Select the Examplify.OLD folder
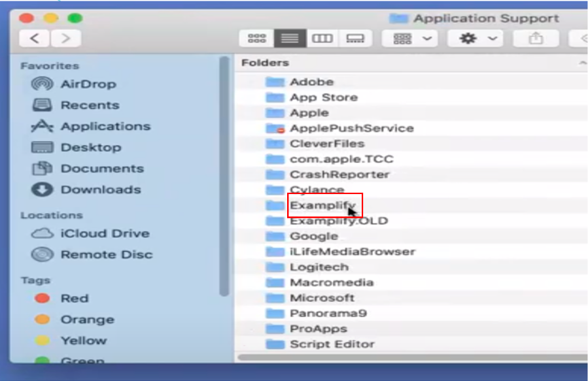Image resolution: width=588 pixels, height=381 pixels. (326, 221)
